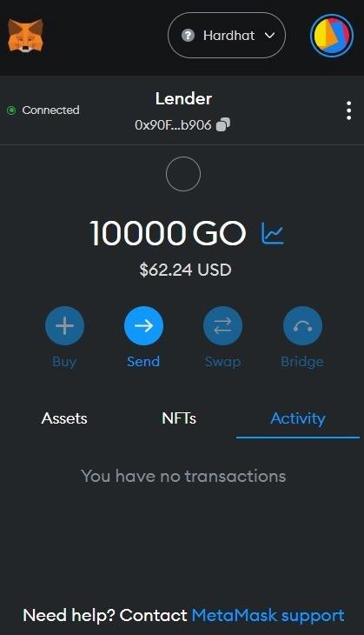Click the Bridge icon
The width and height of the screenshot is (364, 635).
tap(302, 326)
